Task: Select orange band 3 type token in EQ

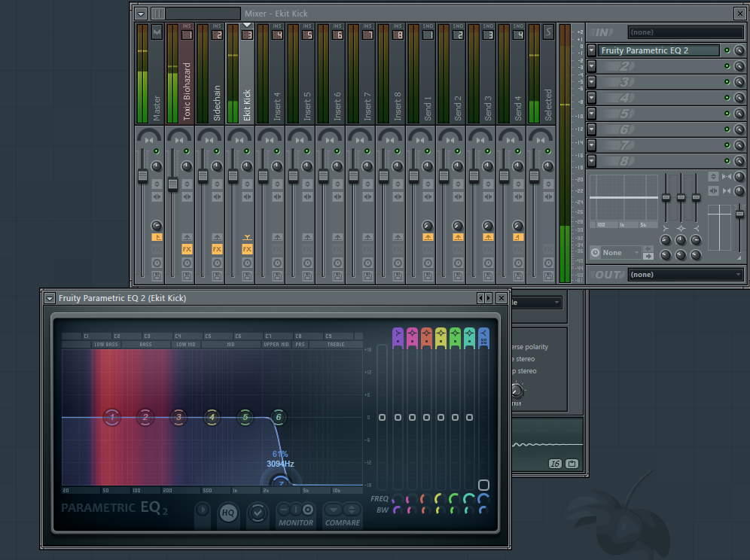Action: coord(427,338)
